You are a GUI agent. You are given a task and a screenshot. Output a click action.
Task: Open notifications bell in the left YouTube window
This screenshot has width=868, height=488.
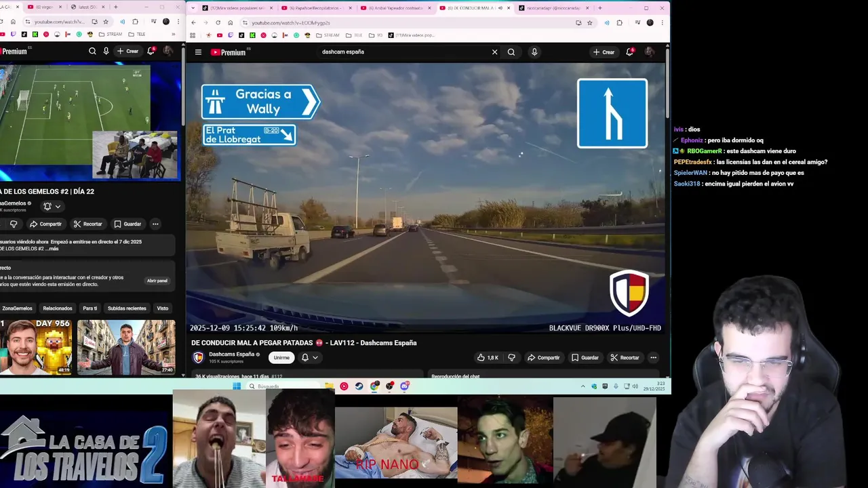pyautogui.click(x=152, y=51)
